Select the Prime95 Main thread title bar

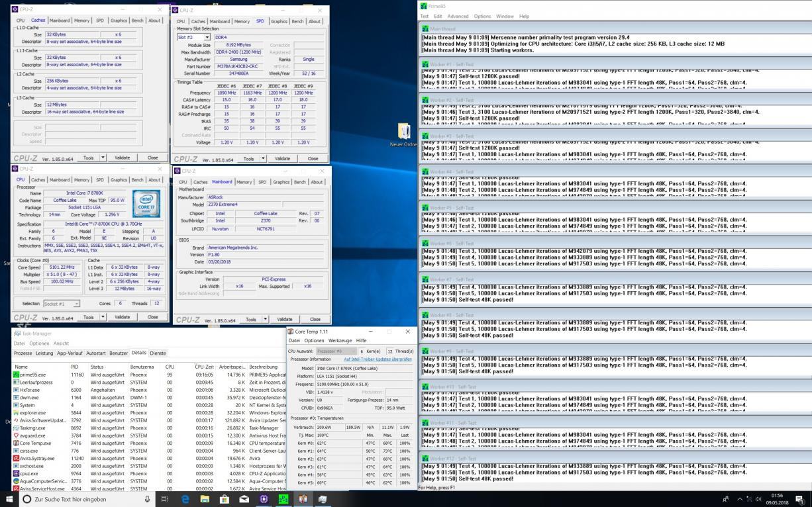click(x=615, y=28)
